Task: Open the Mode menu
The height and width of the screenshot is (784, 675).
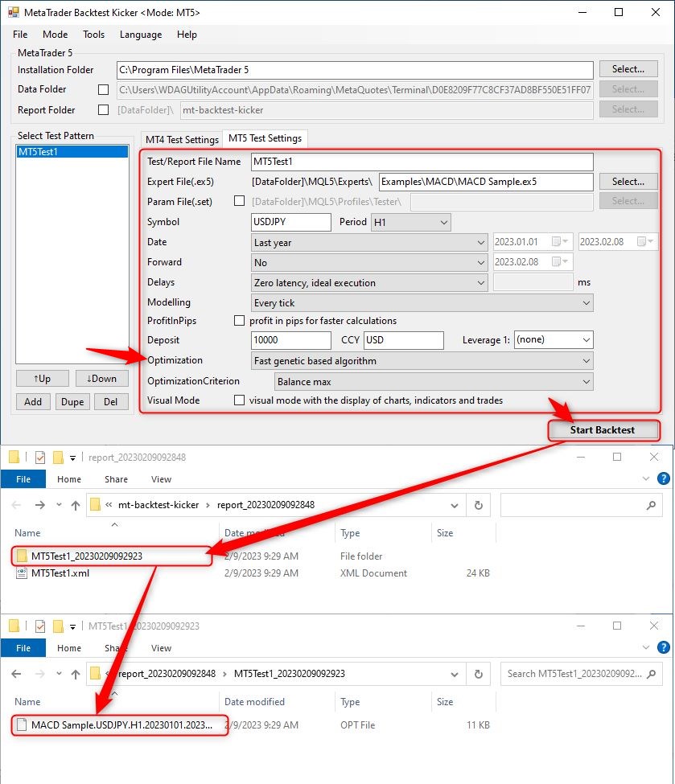Action: (55, 35)
